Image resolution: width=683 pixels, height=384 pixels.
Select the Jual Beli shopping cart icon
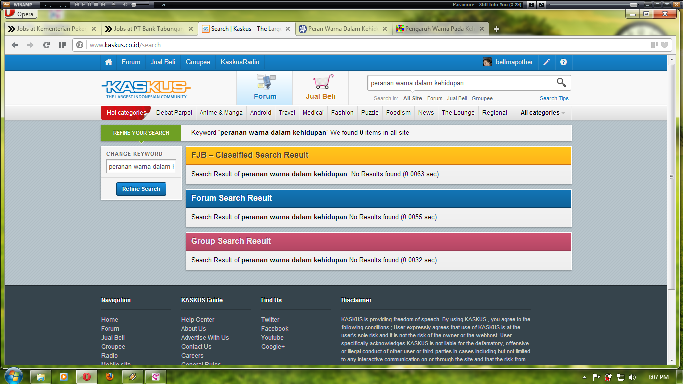point(320,88)
